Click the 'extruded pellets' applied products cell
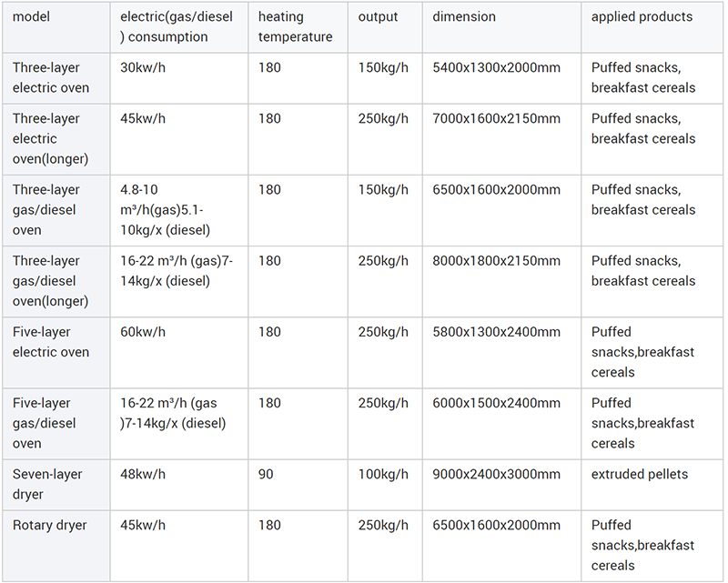This screenshot has height=583, width=728. click(x=652, y=485)
